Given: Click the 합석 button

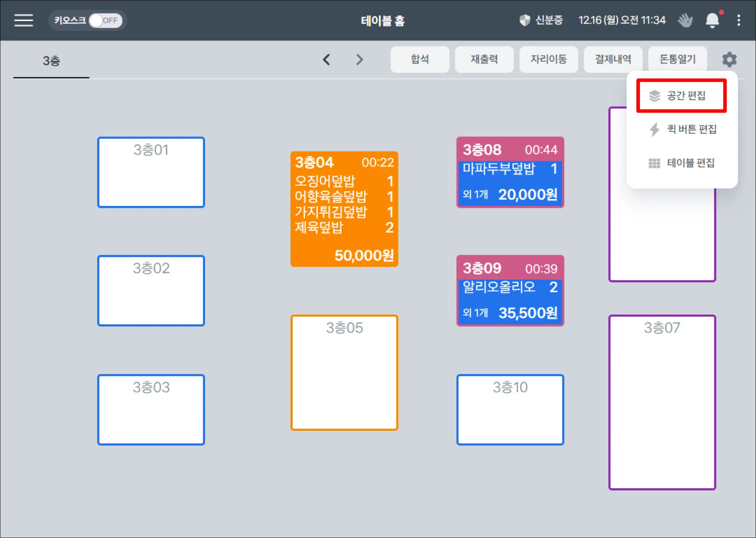Looking at the screenshot, I should [x=419, y=59].
